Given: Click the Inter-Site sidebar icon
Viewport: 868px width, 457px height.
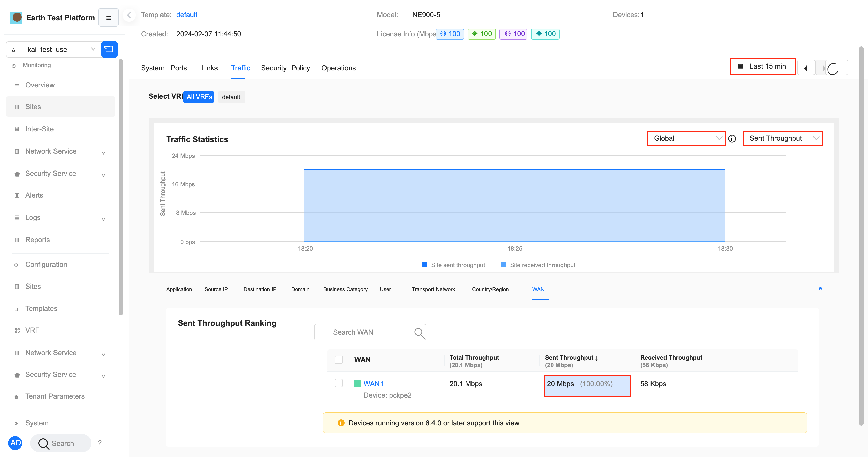Looking at the screenshot, I should 17,129.
